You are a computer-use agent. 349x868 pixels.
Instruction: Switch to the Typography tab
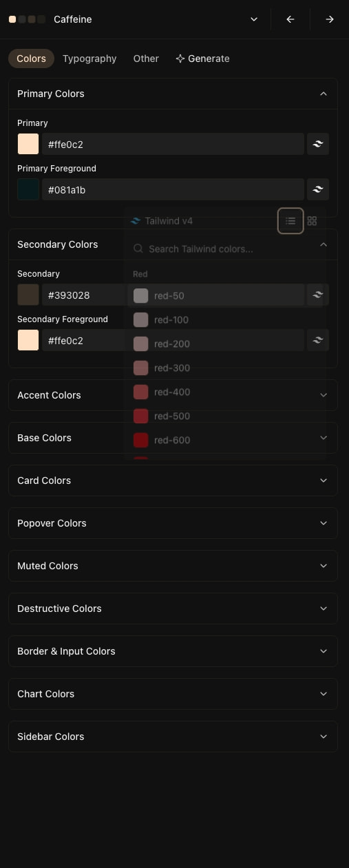pos(89,59)
